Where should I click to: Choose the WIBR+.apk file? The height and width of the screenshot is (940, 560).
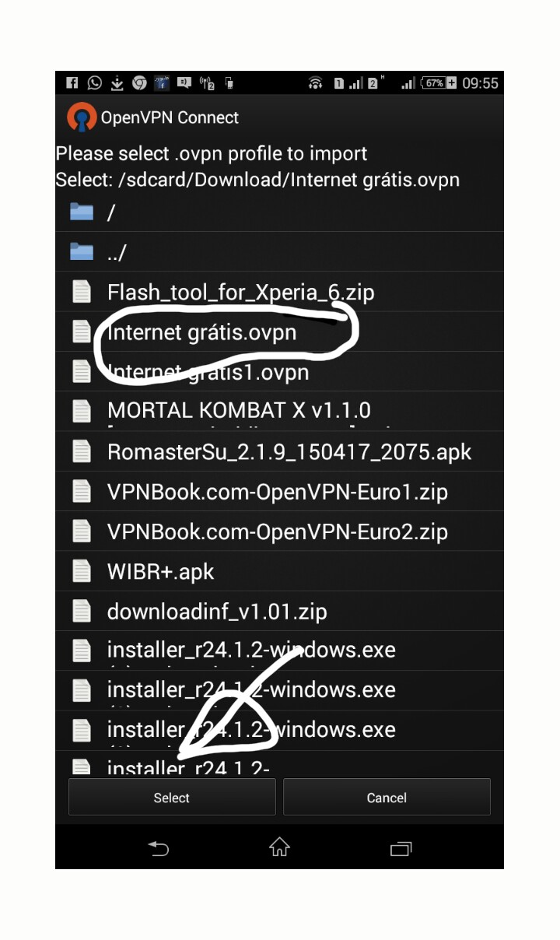279,571
